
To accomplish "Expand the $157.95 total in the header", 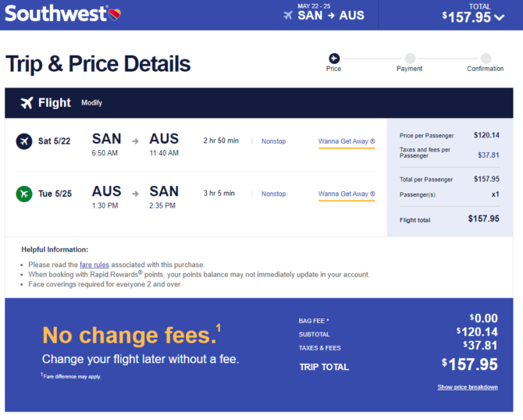I will [466, 17].
